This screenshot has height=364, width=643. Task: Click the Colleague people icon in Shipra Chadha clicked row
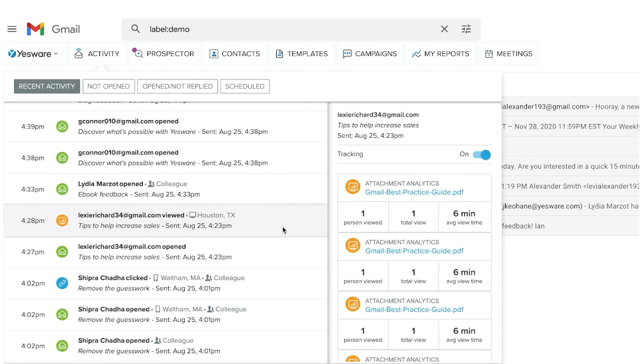point(209,278)
